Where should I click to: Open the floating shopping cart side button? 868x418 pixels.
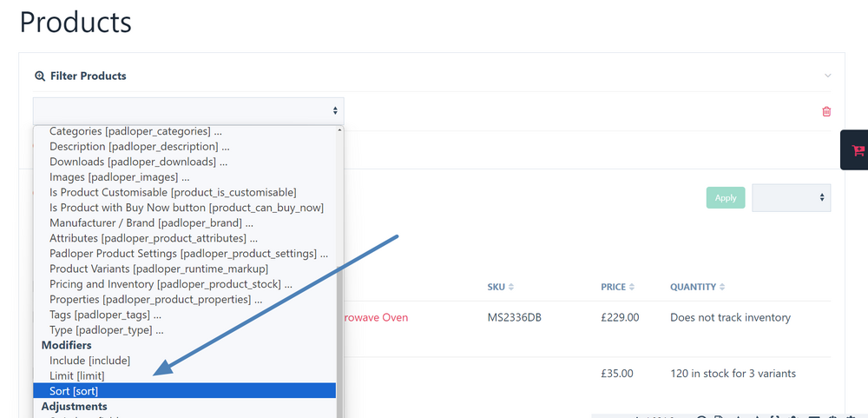(x=855, y=149)
